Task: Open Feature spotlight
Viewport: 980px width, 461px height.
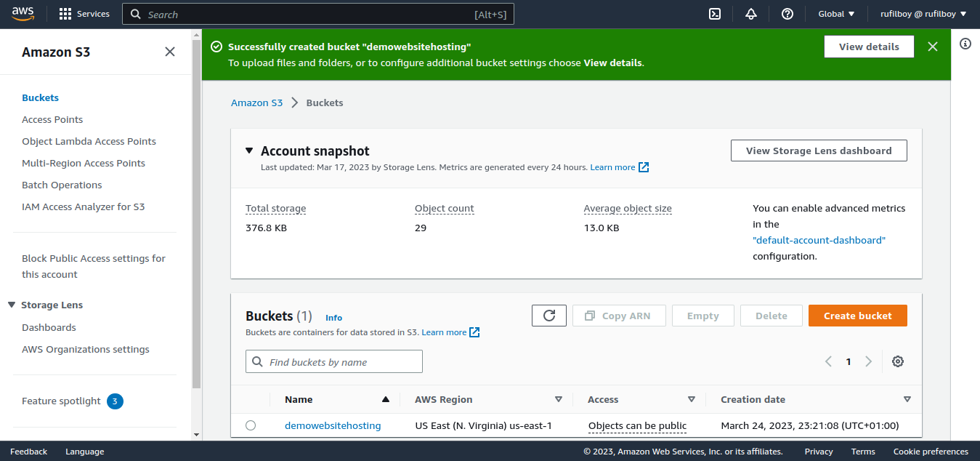Action: point(61,401)
